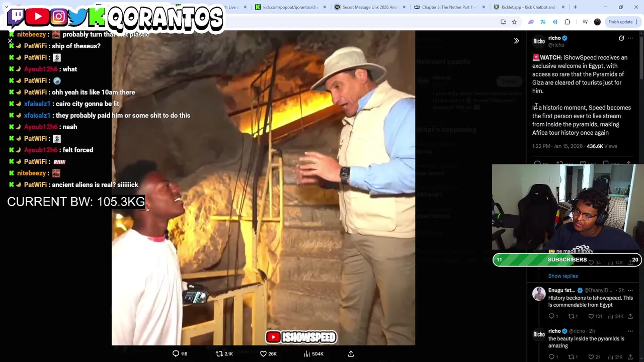Open the browser Extensions puzzle icon

click(x=568, y=22)
